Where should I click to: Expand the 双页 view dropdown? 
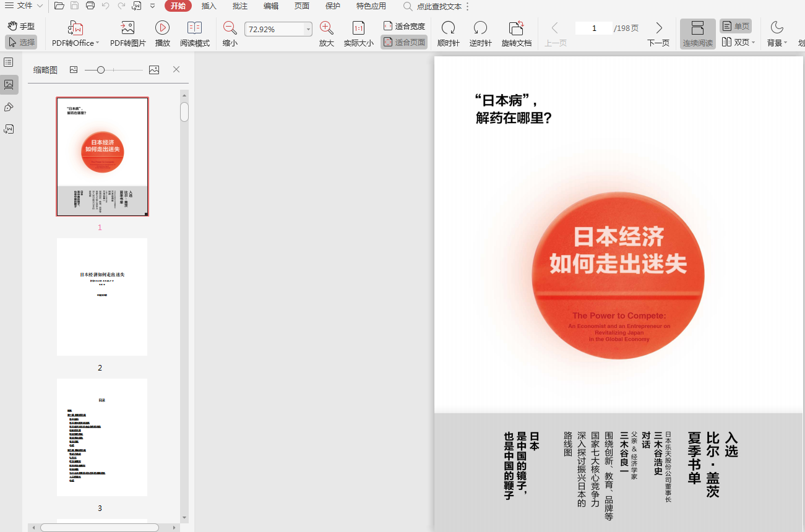pyautogui.click(x=753, y=43)
